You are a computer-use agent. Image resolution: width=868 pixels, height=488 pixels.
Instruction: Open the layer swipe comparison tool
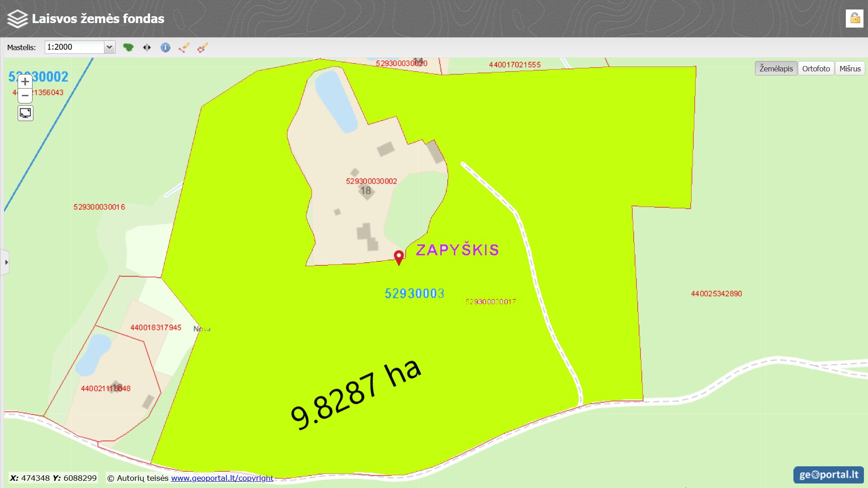pyautogui.click(x=147, y=47)
